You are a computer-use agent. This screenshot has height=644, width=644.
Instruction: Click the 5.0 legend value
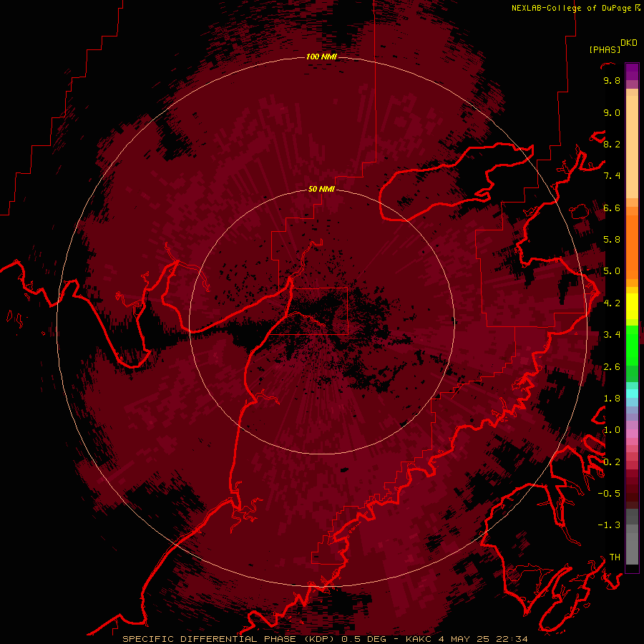[x=612, y=271]
